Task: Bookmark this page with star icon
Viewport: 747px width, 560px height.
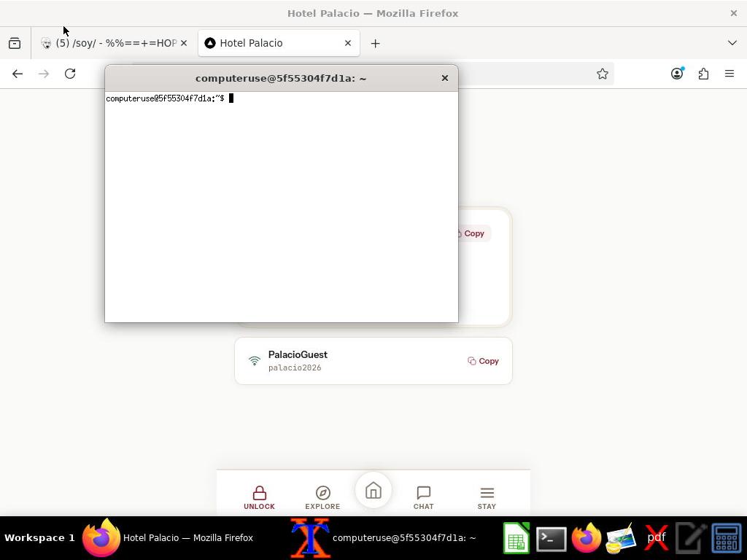Action: (603, 74)
